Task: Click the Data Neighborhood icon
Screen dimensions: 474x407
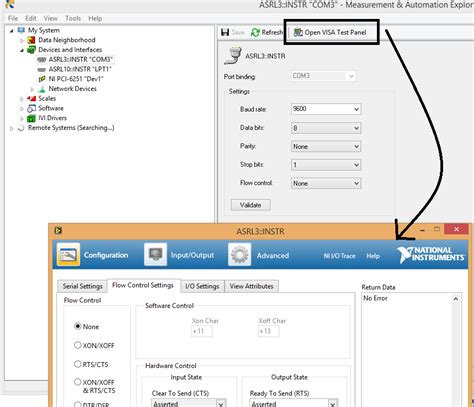Action: click(31, 40)
